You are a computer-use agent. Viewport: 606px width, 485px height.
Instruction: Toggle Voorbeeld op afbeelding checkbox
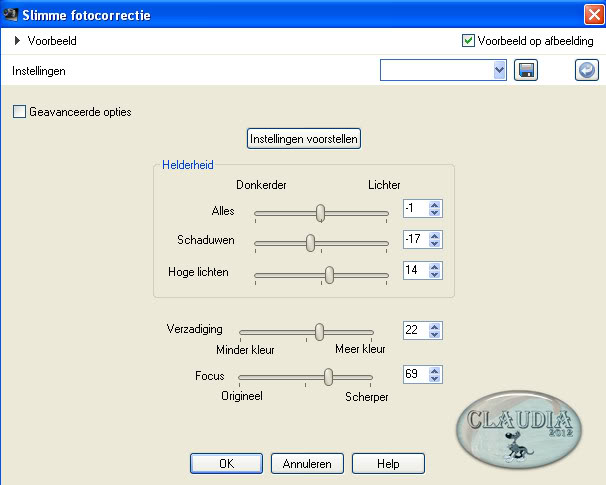pyautogui.click(x=468, y=41)
